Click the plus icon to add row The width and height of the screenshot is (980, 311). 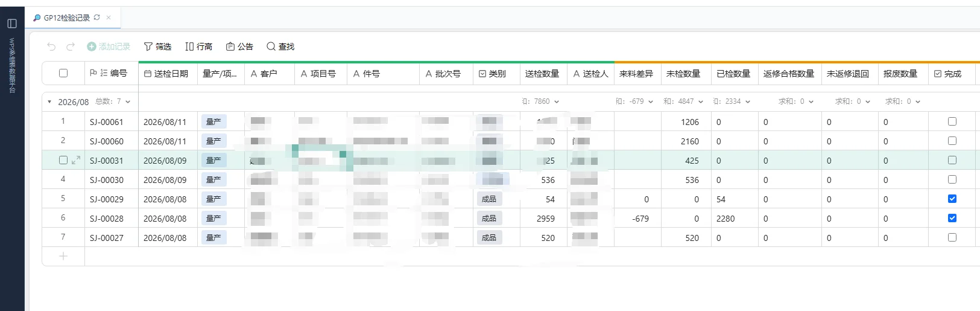pos(63,256)
